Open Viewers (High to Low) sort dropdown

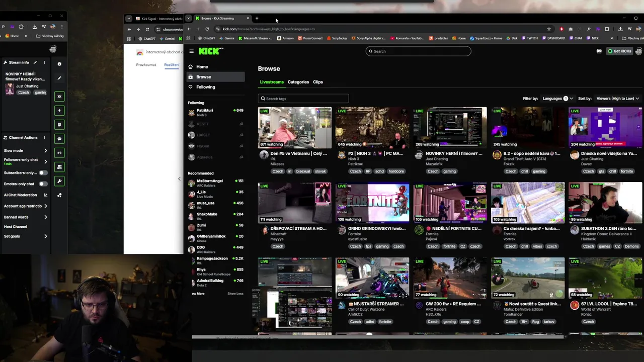(x=617, y=99)
